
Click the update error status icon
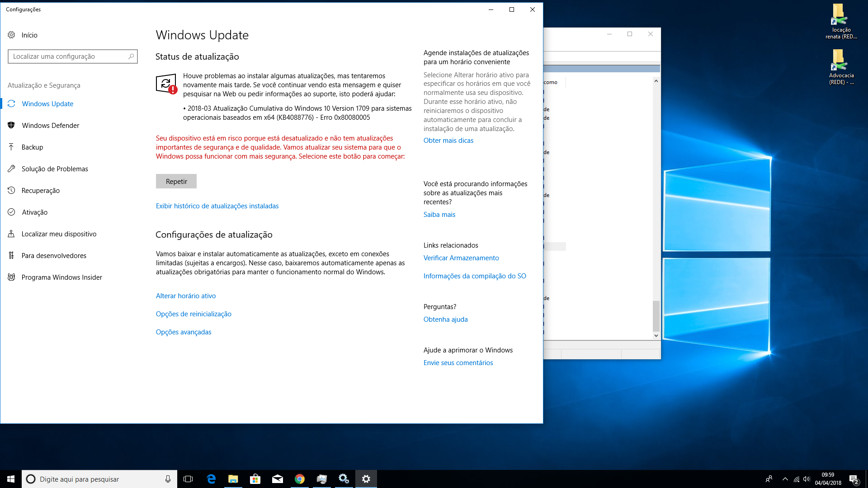[x=166, y=84]
